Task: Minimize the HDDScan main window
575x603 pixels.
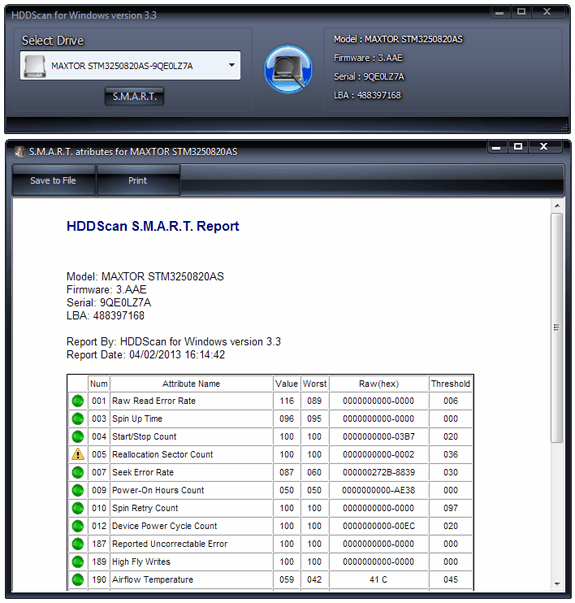Action: [x=500, y=12]
